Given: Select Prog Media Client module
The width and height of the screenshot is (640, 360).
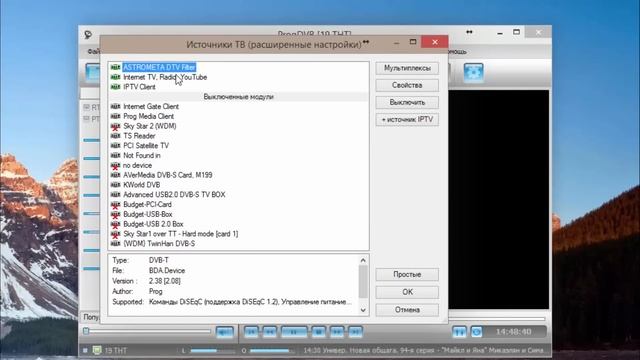Looking at the screenshot, I should click(149, 116).
